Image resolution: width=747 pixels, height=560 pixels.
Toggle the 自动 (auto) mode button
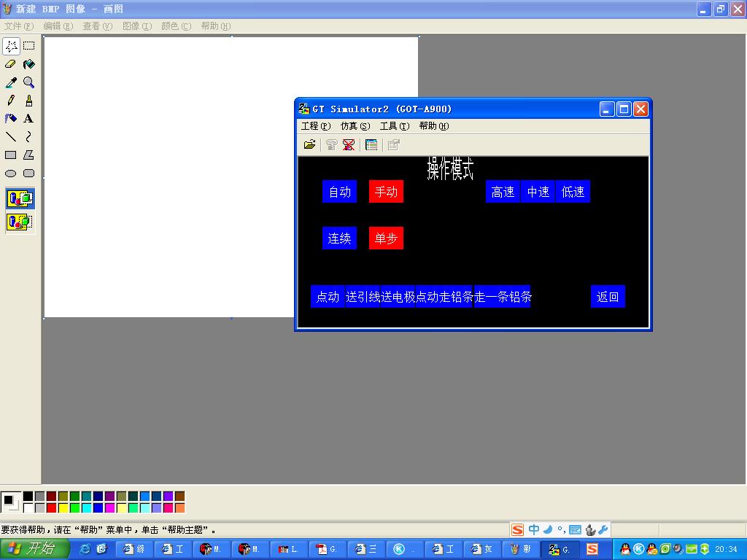(x=339, y=192)
